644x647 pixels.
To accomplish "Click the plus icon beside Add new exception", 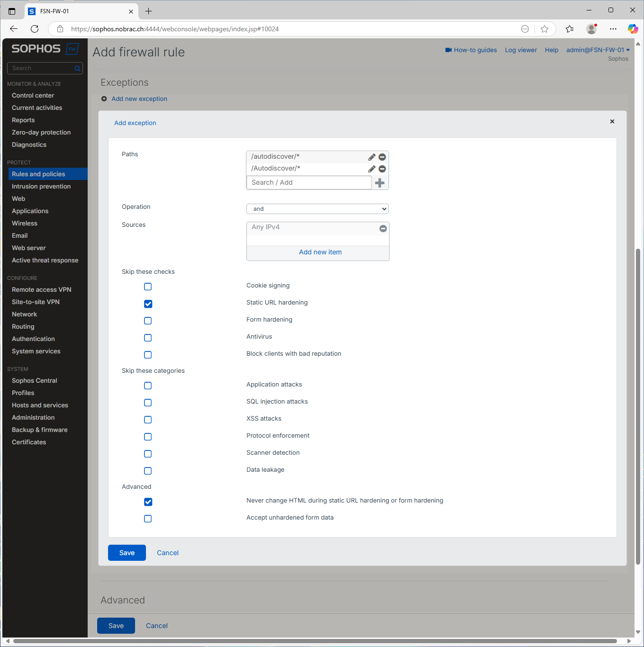I will pos(104,99).
